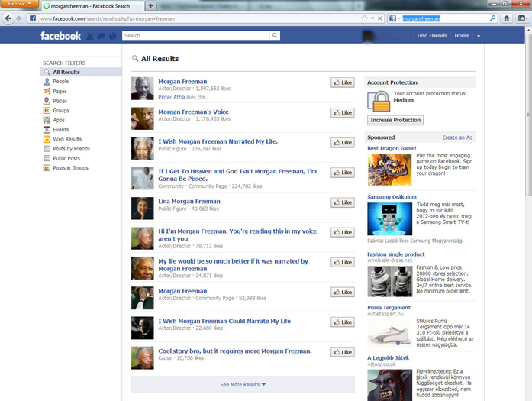Click the Web Results Bing icon
Image resolution: width=532 pixels, height=401 pixels.
(x=47, y=139)
